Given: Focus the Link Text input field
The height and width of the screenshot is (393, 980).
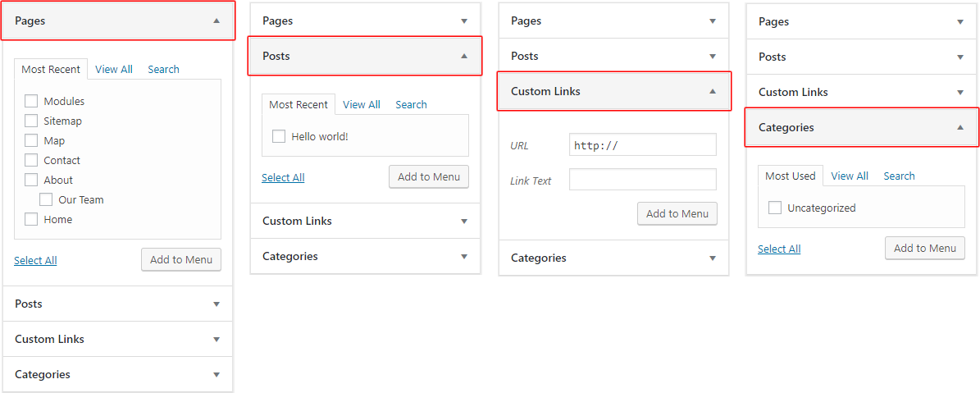Looking at the screenshot, I should point(642,180).
